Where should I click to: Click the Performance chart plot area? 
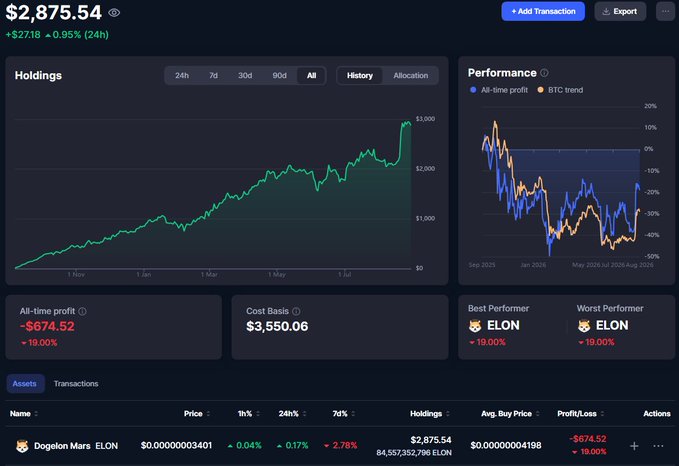(x=561, y=182)
